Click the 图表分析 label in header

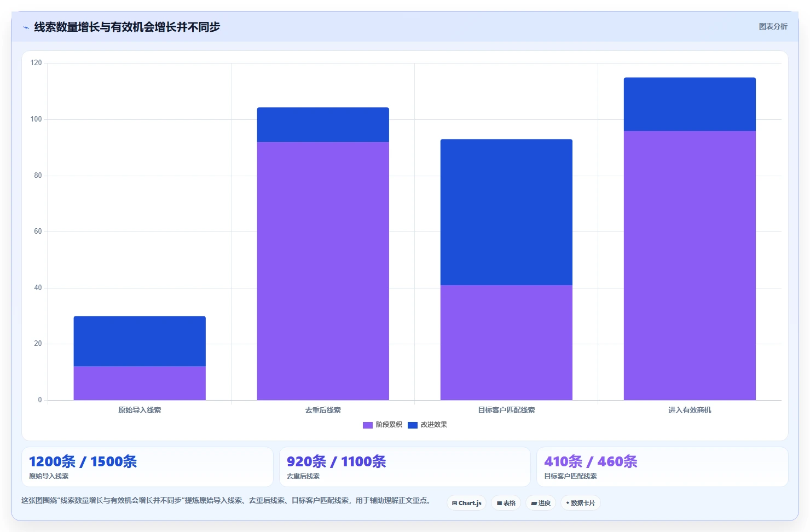click(773, 26)
